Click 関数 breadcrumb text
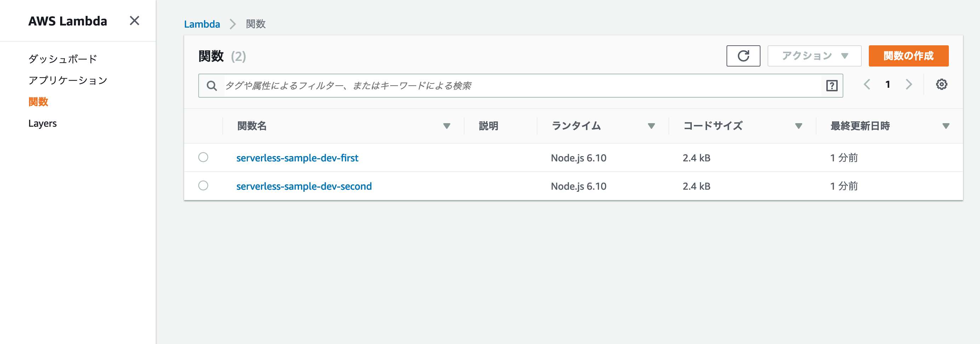 (256, 24)
